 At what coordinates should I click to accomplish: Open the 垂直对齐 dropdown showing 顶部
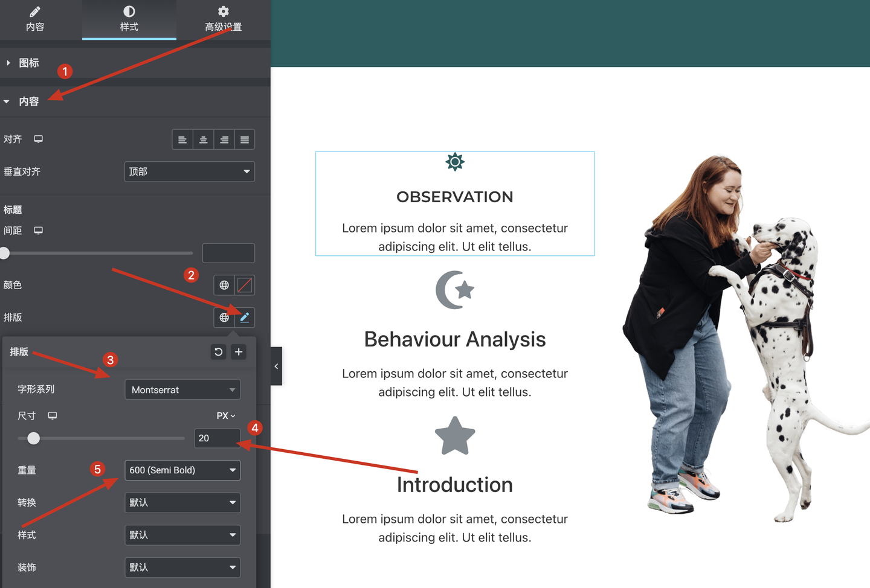[x=190, y=171]
